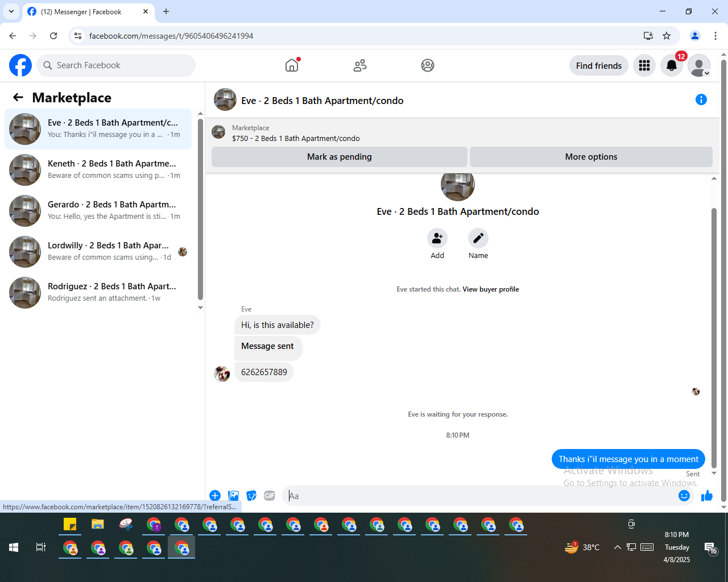
Task: Open the Rodriguez conversation in list
Action: click(x=98, y=293)
